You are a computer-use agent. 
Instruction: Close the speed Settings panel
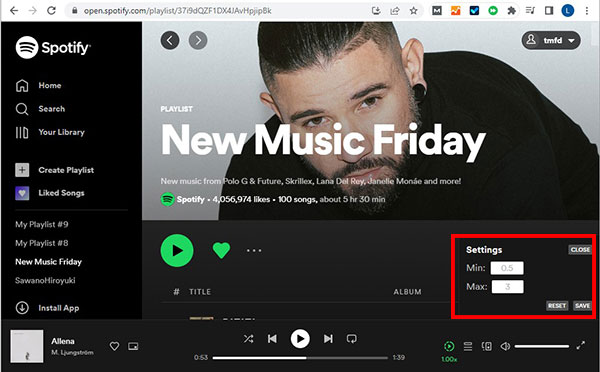click(580, 250)
